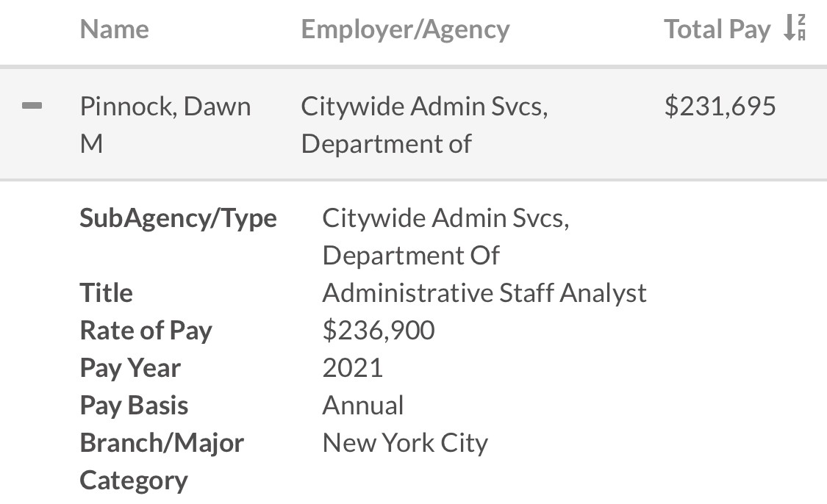Click the Total Pay sort direction icon

tap(794, 28)
